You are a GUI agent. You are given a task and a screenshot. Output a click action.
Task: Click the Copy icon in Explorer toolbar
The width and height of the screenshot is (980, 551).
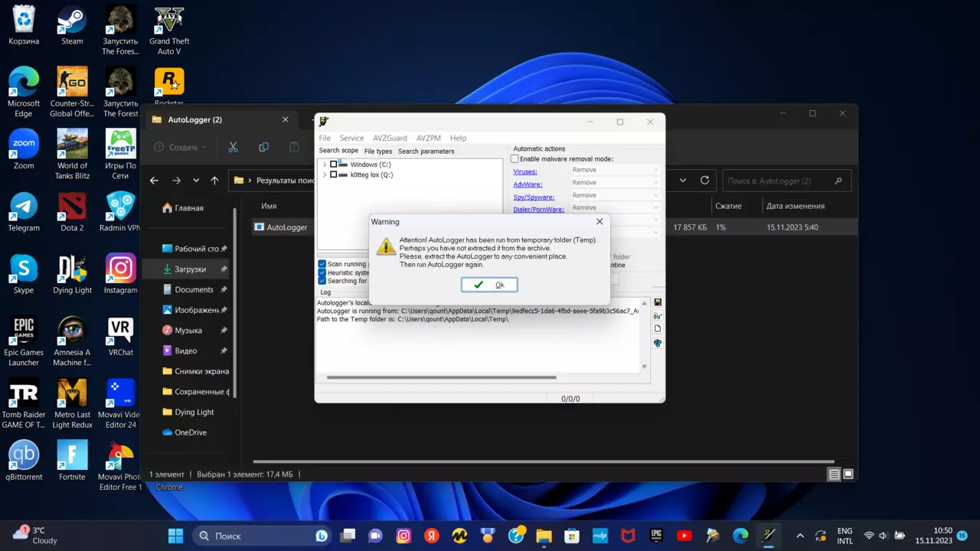(263, 147)
